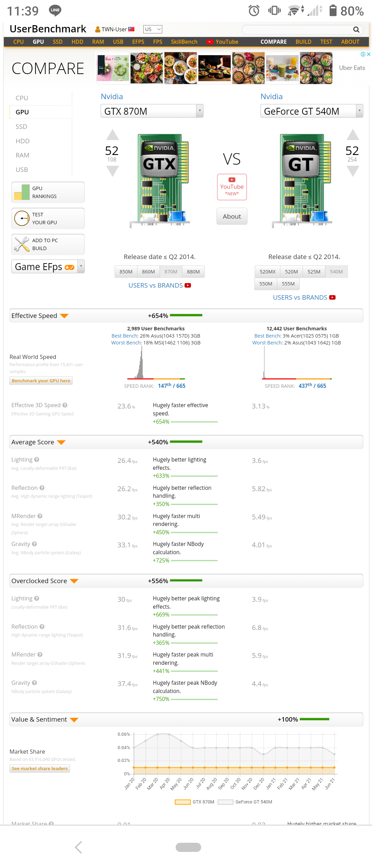Image resolution: width=372 pixels, height=868 pixels.
Task: Open the EFPS tab in top navigation
Action: point(138,42)
